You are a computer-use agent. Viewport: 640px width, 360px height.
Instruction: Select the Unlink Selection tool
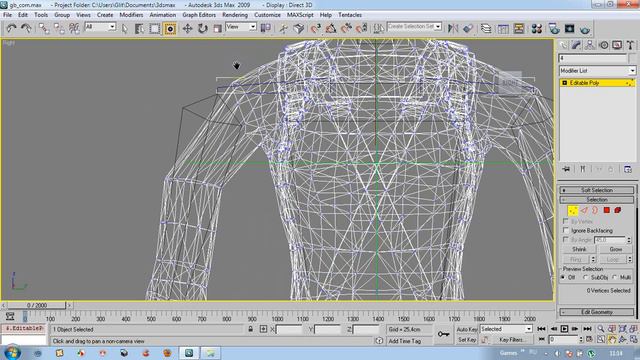(59, 28)
